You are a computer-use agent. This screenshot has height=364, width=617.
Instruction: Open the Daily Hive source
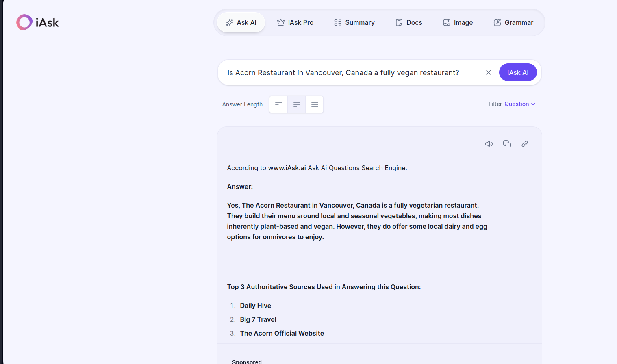256,305
